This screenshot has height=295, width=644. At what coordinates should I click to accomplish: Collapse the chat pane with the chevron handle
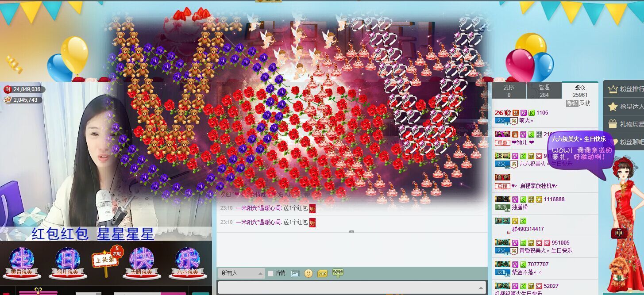[x=351, y=231]
